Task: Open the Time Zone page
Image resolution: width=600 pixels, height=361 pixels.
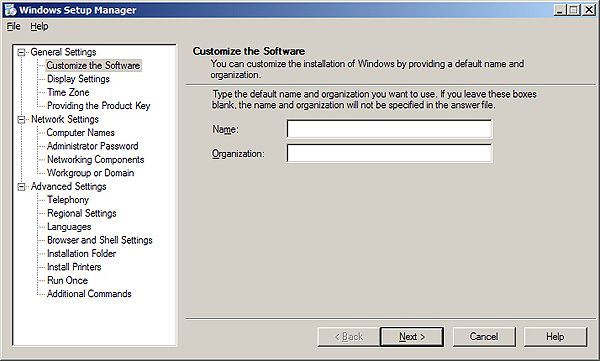Action: coord(68,92)
